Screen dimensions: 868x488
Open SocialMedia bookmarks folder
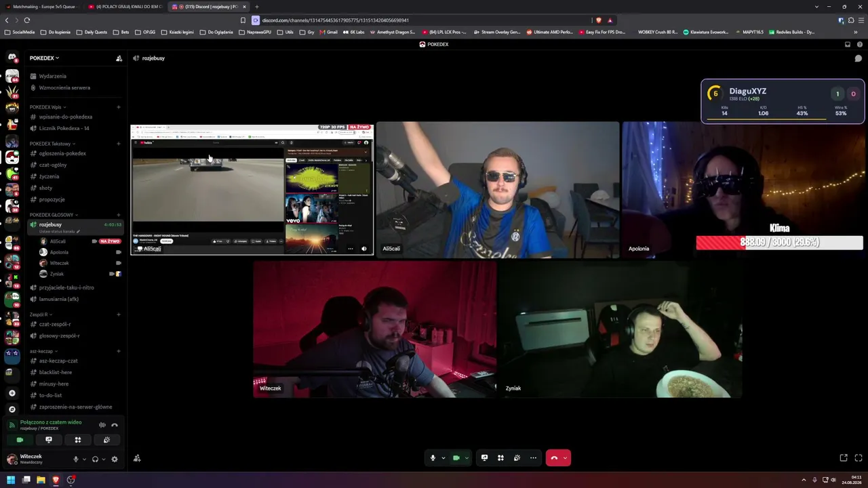point(20,32)
